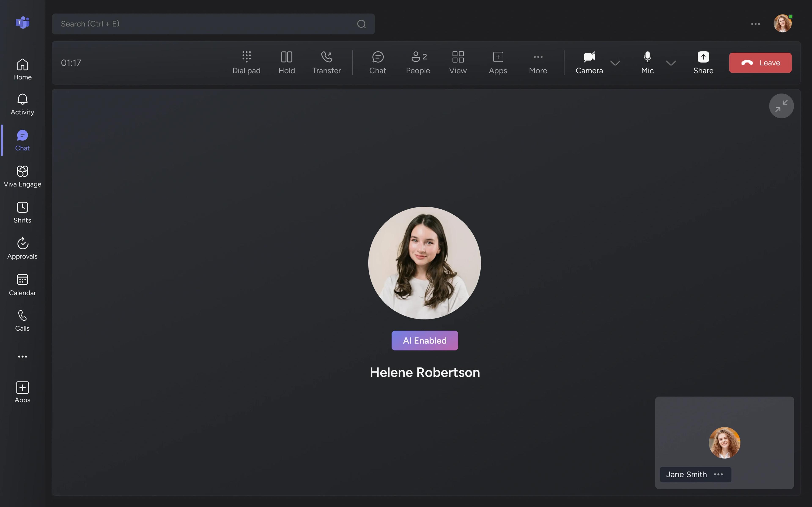Open the View layout options
Screen dimensions: 812x507
(x=458, y=62)
